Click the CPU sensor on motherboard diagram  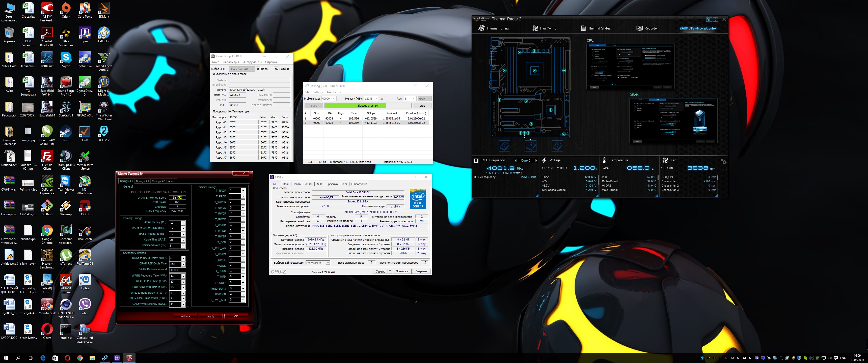pyautogui.click(x=535, y=71)
